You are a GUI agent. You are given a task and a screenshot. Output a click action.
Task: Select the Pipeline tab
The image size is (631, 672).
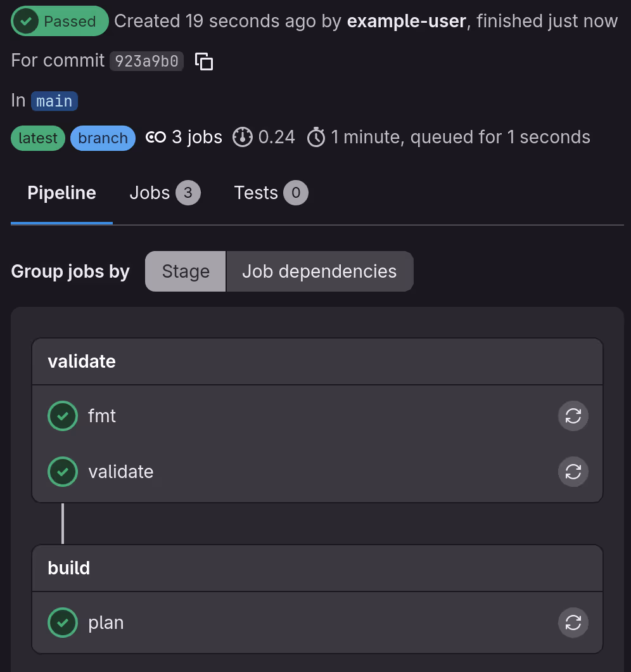point(61,192)
